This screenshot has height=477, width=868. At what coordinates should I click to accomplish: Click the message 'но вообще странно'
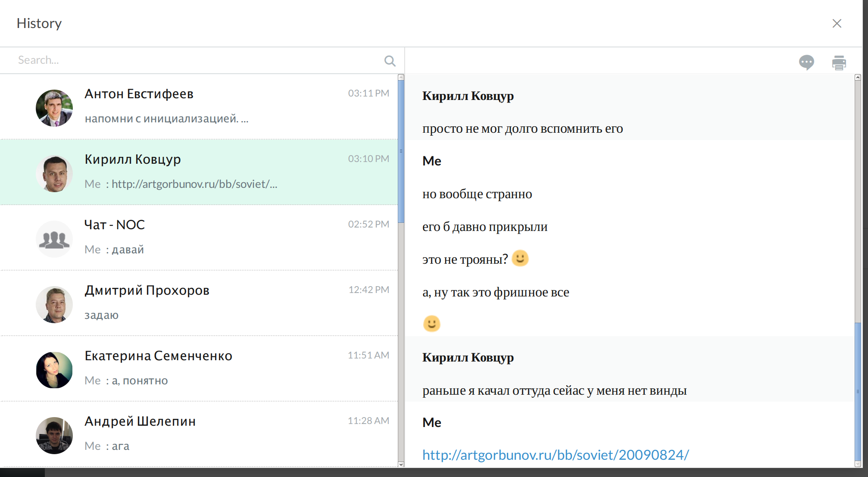click(477, 194)
